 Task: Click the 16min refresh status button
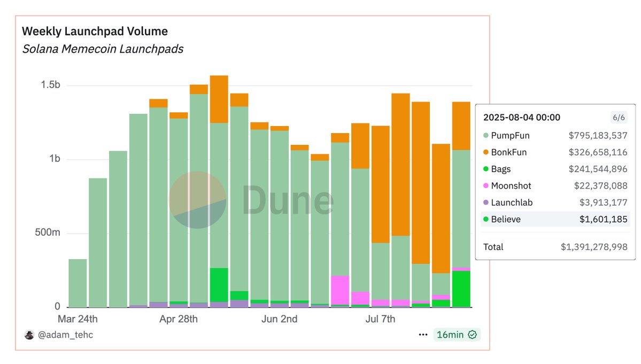coord(457,335)
